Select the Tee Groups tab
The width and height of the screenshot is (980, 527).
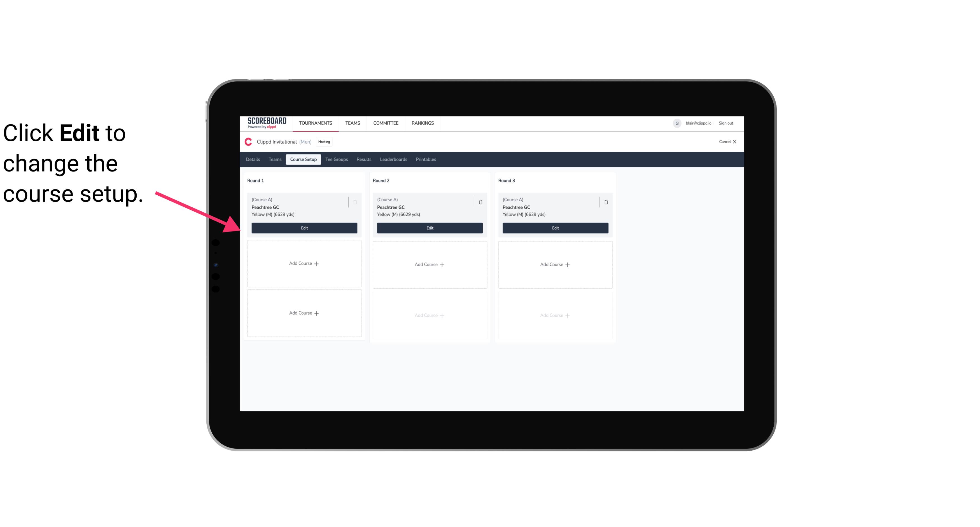click(x=336, y=159)
